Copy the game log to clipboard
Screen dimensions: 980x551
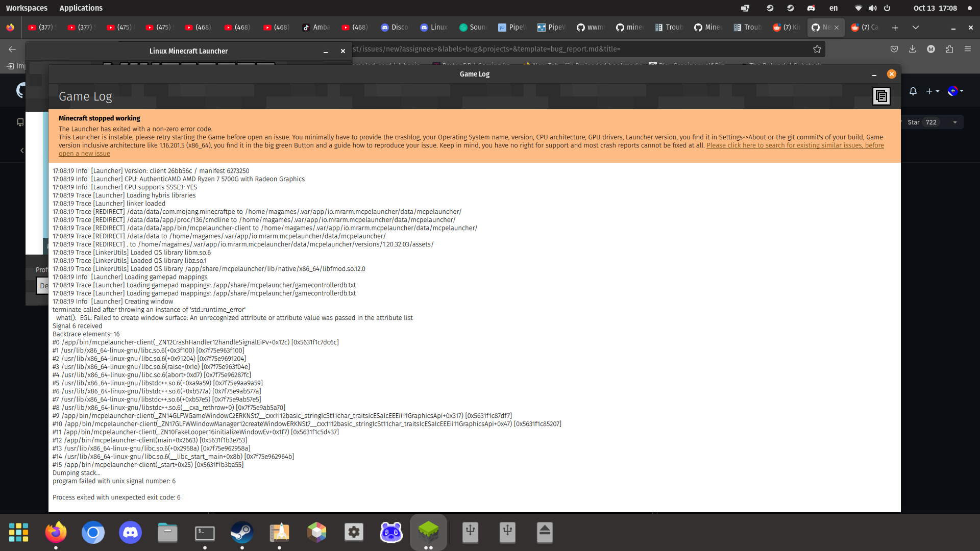(881, 96)
